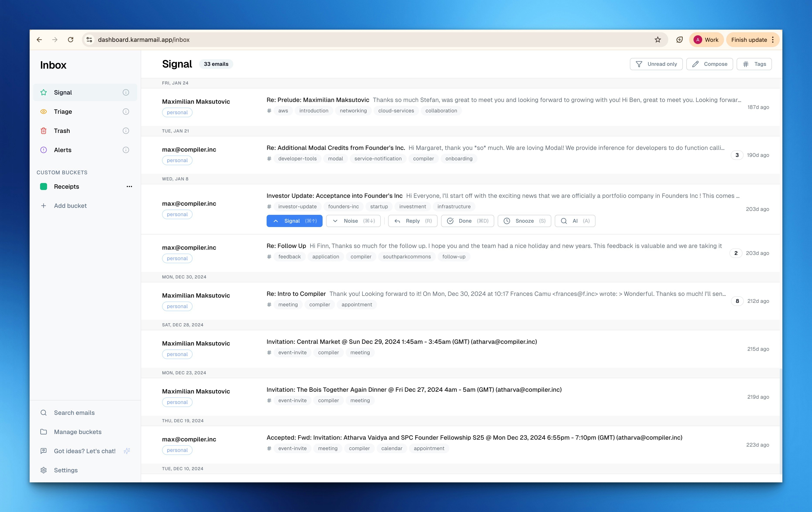This screenshot has height=512, width=812.
Task: Click the sparkle icon next to Let's chat
Action: (127, 451)
